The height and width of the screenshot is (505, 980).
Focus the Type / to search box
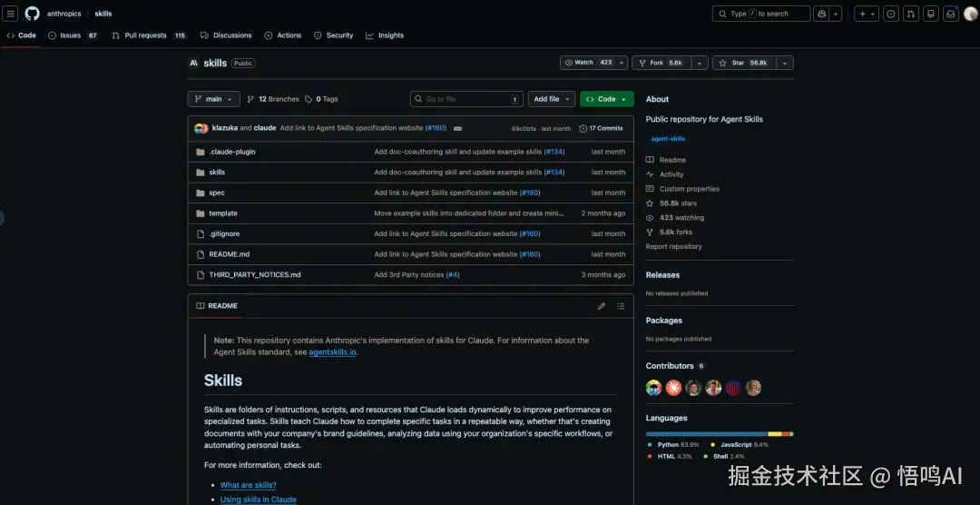coord(761,14)
